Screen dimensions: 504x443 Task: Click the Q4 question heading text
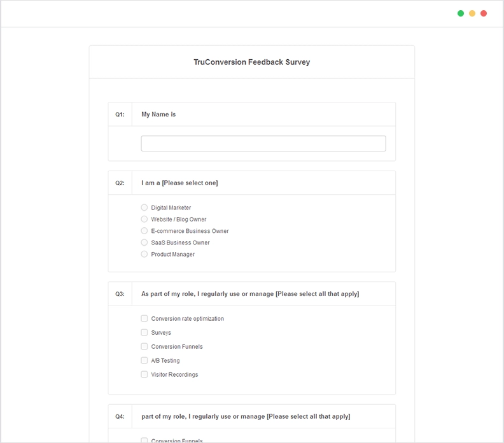tap(245, 416)
